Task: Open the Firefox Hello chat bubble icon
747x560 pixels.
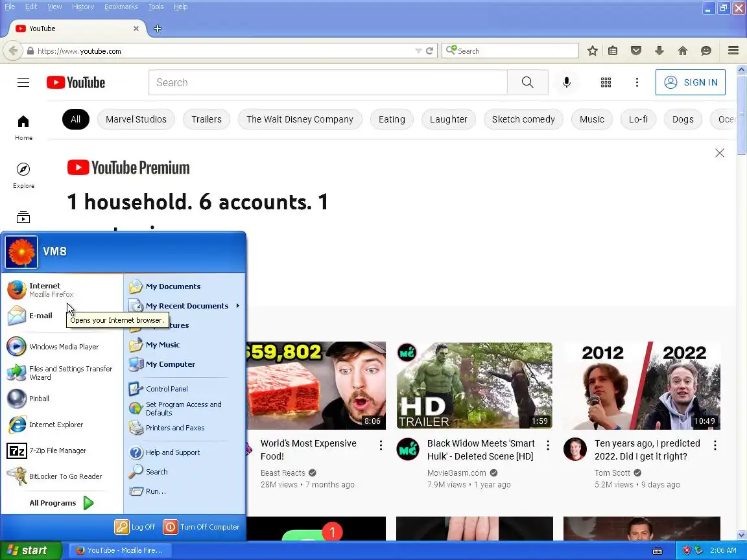Action: [706, 51]
